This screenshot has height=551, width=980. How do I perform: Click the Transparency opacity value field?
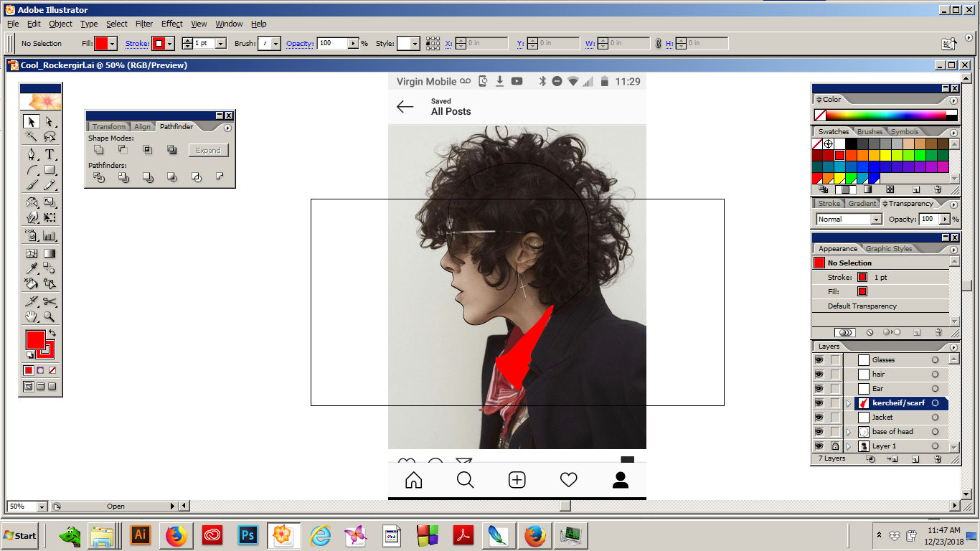[x=929, y=220]
